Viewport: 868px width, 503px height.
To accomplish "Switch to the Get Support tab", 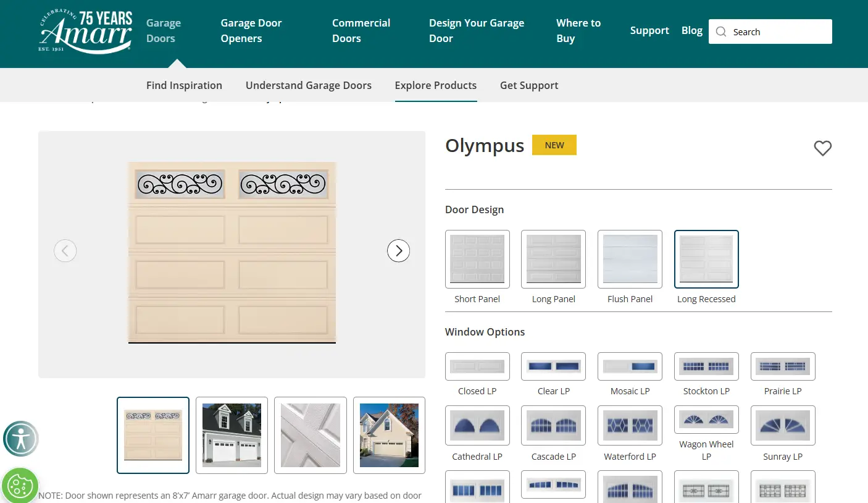I will [529, 85].
